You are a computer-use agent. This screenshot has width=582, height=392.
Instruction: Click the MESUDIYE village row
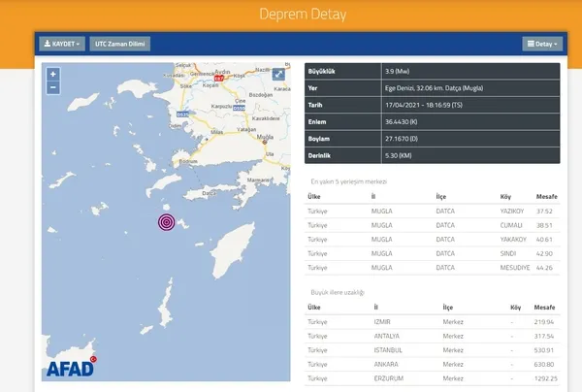click(433, 267)
